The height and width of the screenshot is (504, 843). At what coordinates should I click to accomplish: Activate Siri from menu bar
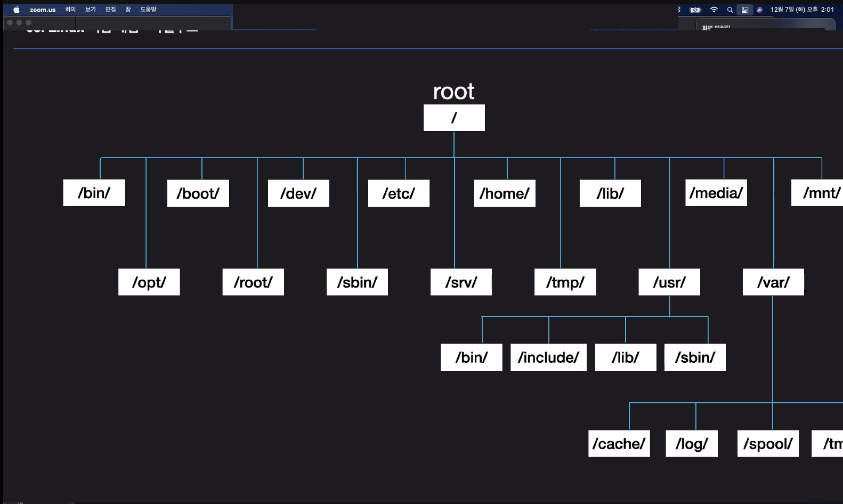click(x=759, y=10)
